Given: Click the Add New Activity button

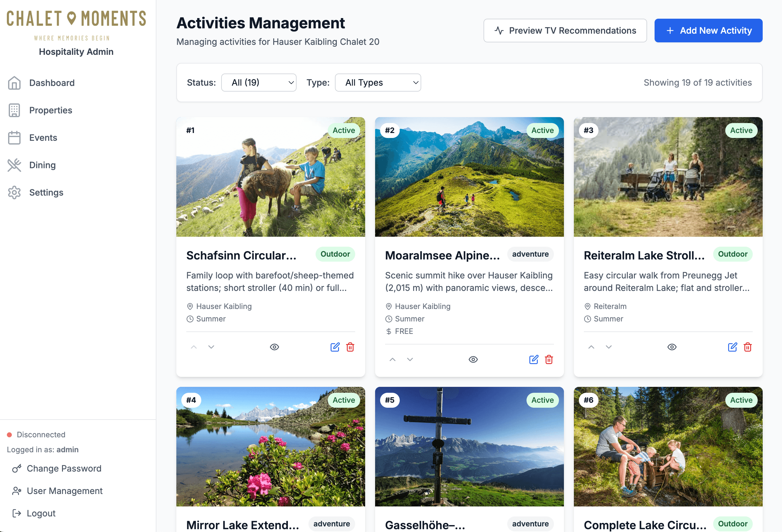Looking at the screenshot, I should click(708, 30).
